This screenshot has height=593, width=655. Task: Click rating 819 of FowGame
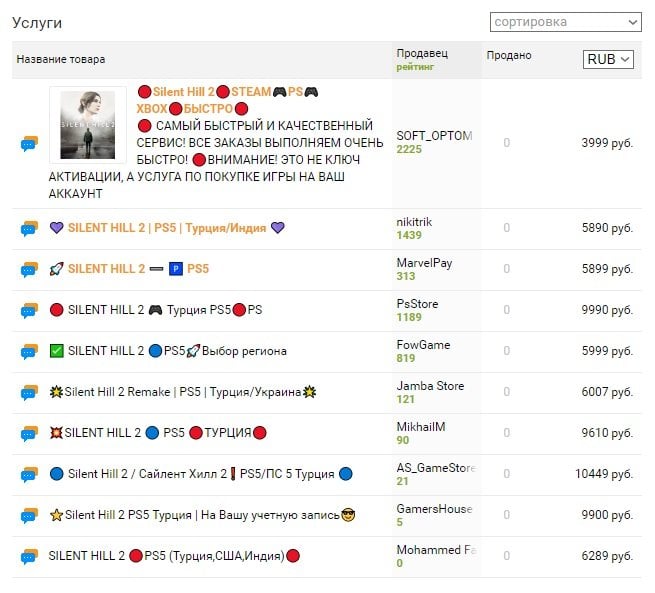point(406,358)
